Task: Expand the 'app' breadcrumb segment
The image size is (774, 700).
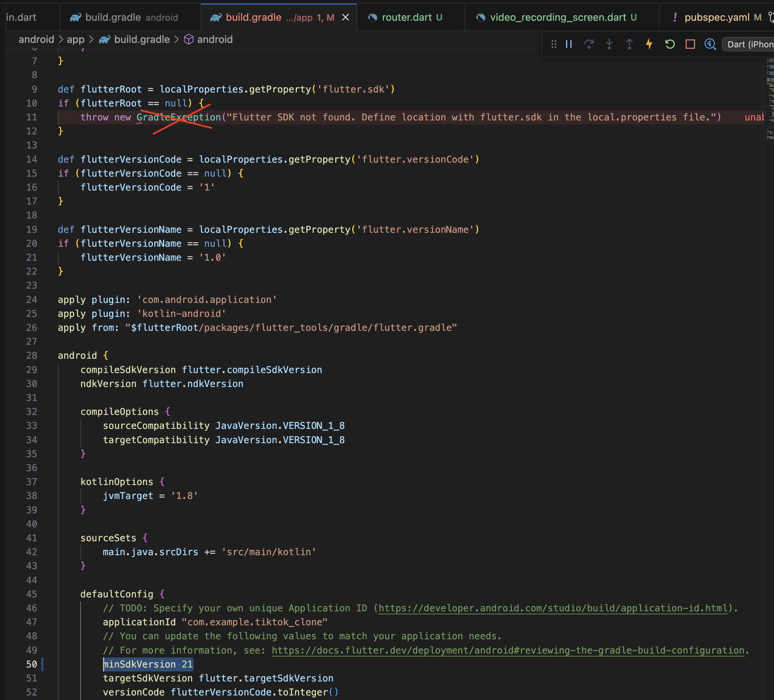Action: 75,40
